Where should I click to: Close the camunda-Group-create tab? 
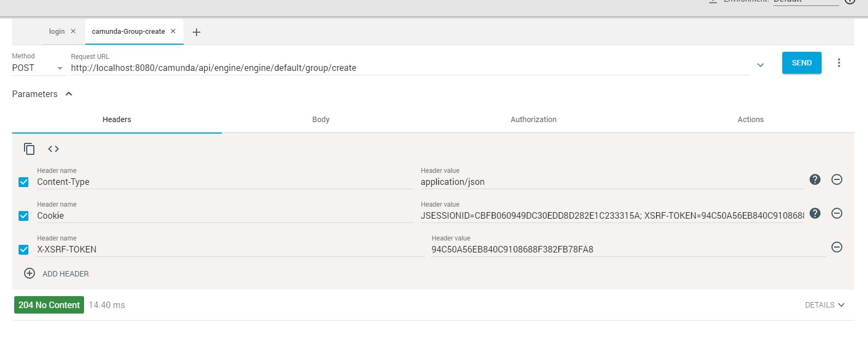coord(173,32)
